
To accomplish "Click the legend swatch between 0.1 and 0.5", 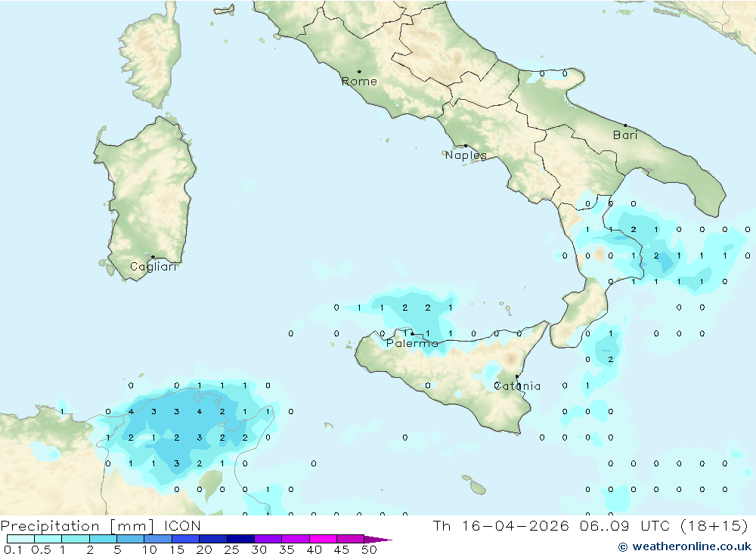I will (20, 539).
